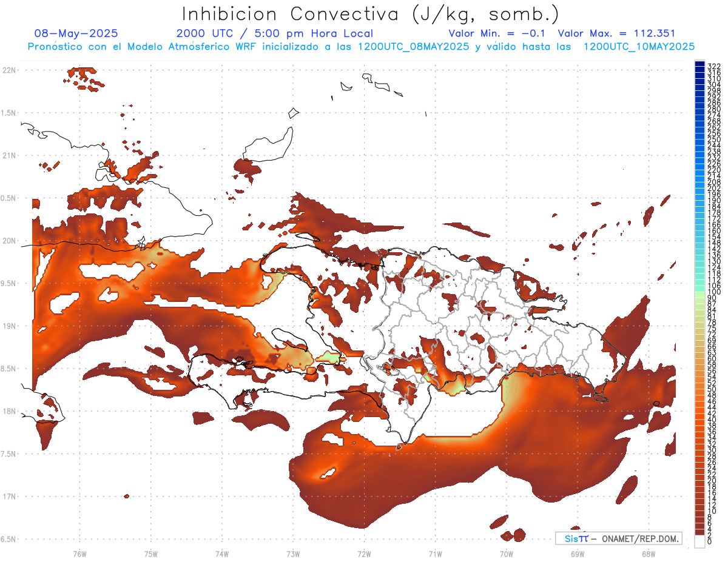Click the '17N' latitude label
Screen dimensions: 728x562
9,497
